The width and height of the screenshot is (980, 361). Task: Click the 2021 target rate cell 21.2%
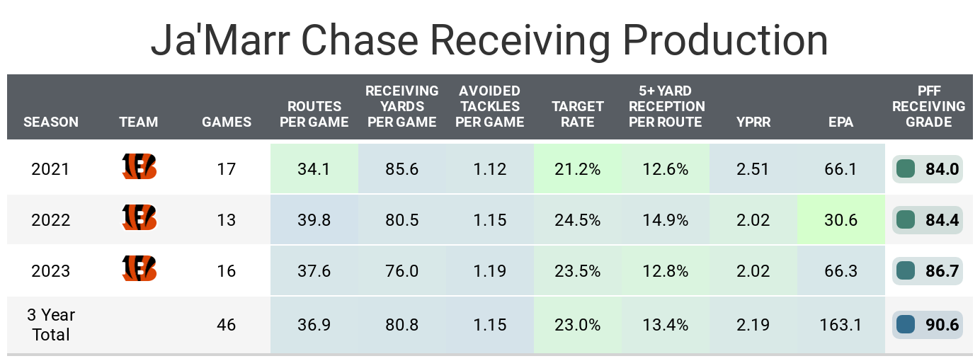[x=578, y=169]
